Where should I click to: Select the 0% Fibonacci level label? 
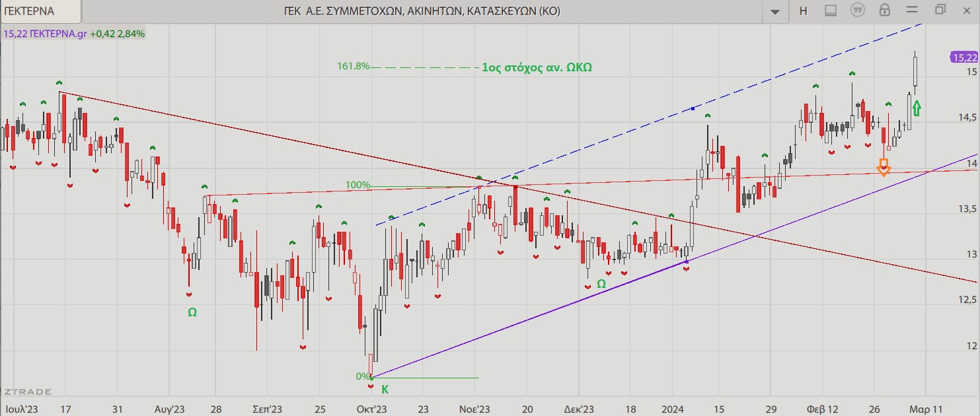pos(363,376)
